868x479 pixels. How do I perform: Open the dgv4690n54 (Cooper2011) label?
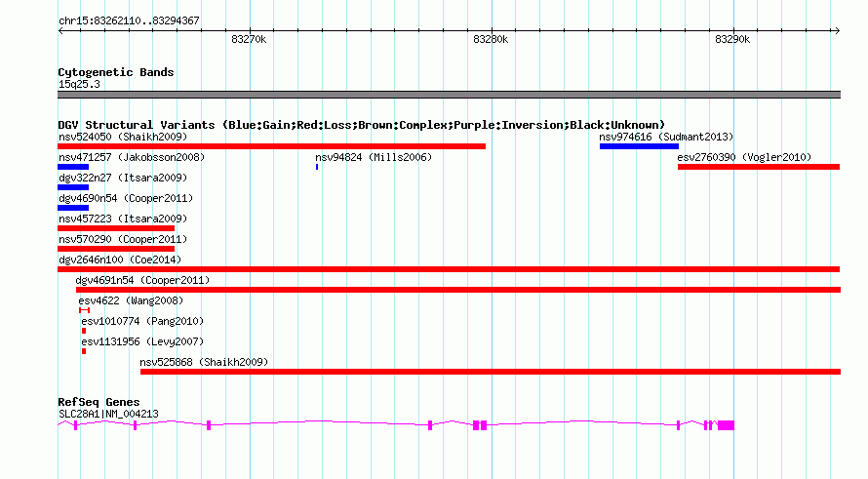tap(126, 198)
